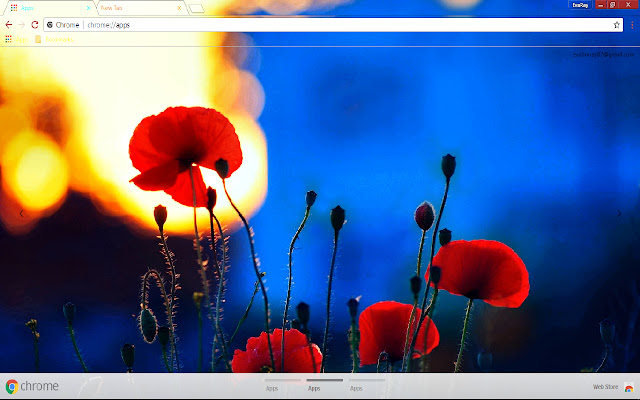Click the Web Store rainbow icon

629,387
